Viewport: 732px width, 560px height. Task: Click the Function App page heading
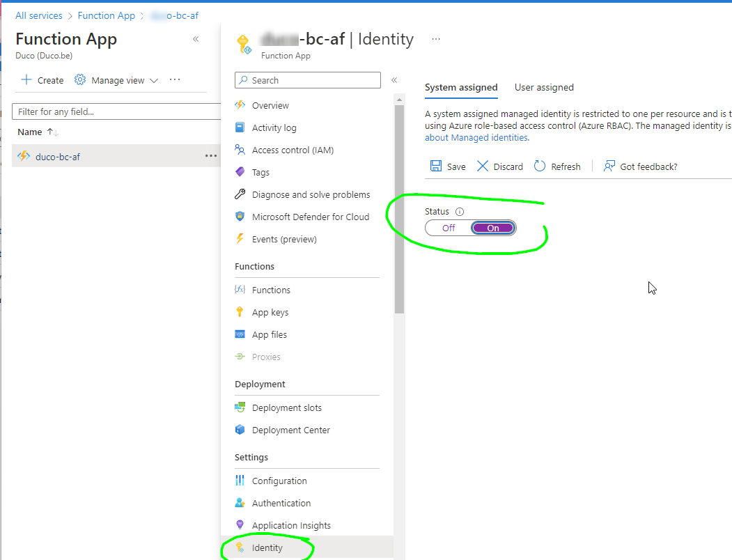tap(66, 39)
